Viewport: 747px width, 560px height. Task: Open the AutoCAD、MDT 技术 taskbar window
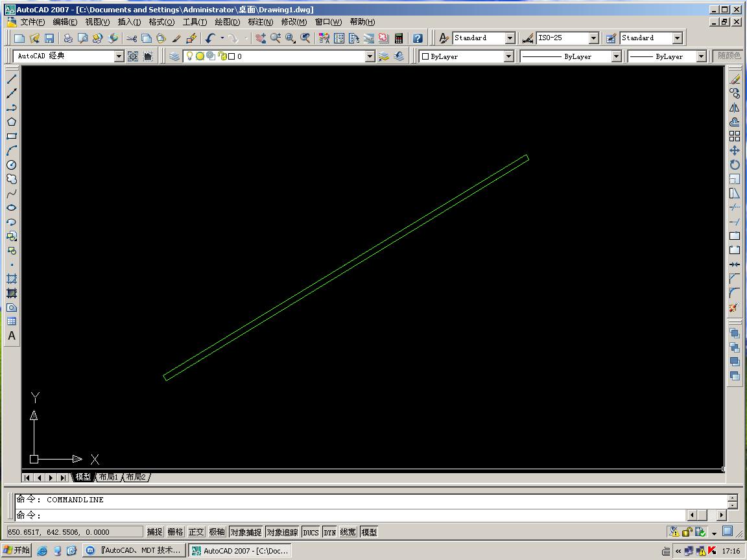click(x=136, y=550)
